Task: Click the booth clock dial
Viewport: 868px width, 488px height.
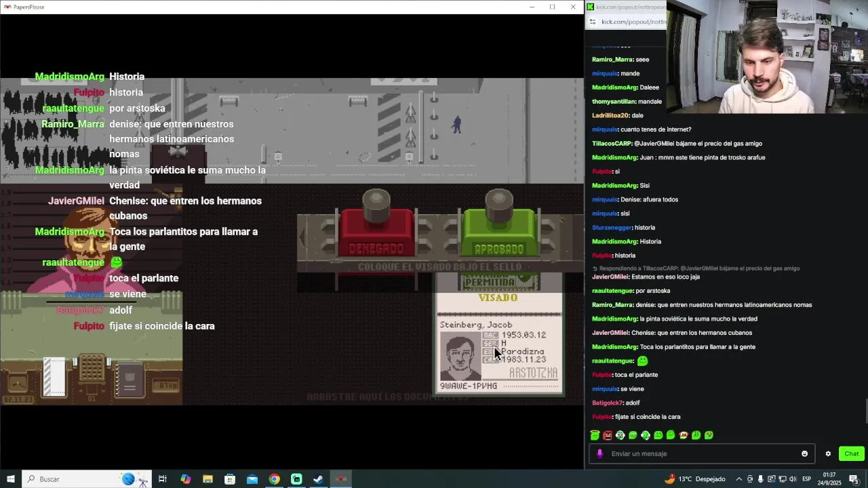Action: 18,383
